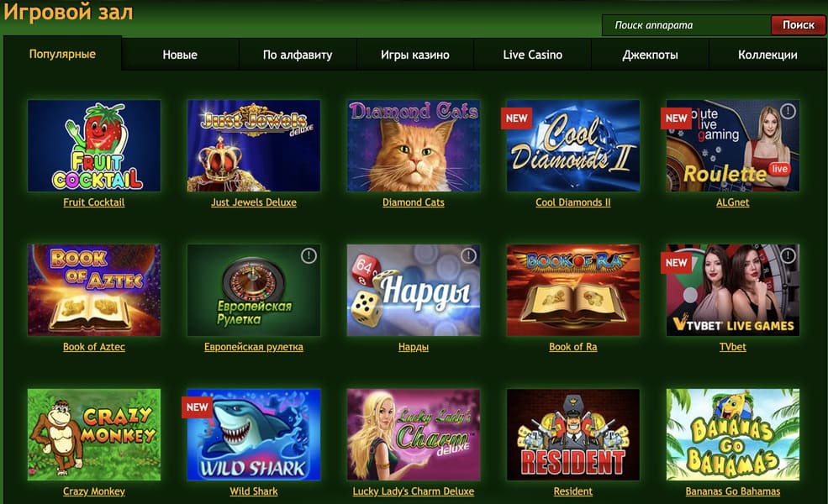The image size is (828, 504).
Task: Open the Bananas Go Bahamas link
Action: 732,491
